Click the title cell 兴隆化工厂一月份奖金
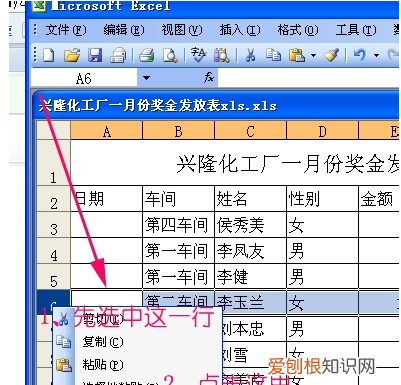Image resolution: width=401 pixels, height=385 pixels. [x=235, y=163]
